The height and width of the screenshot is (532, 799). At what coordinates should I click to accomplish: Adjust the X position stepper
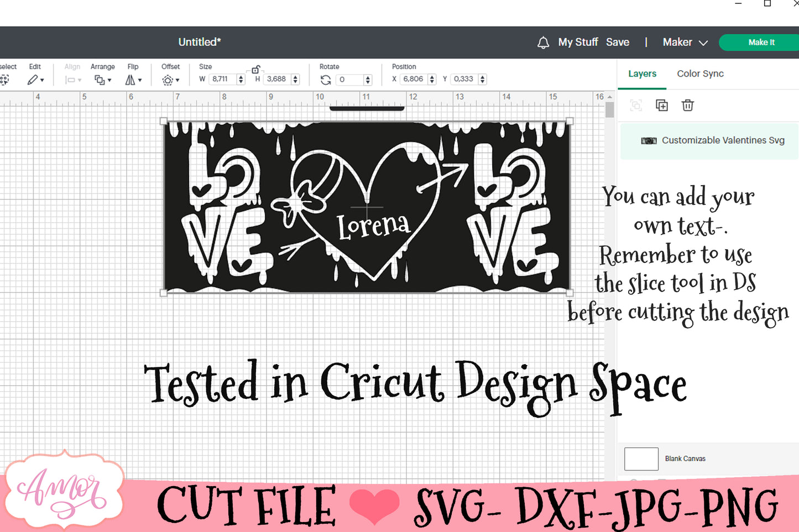432,80
